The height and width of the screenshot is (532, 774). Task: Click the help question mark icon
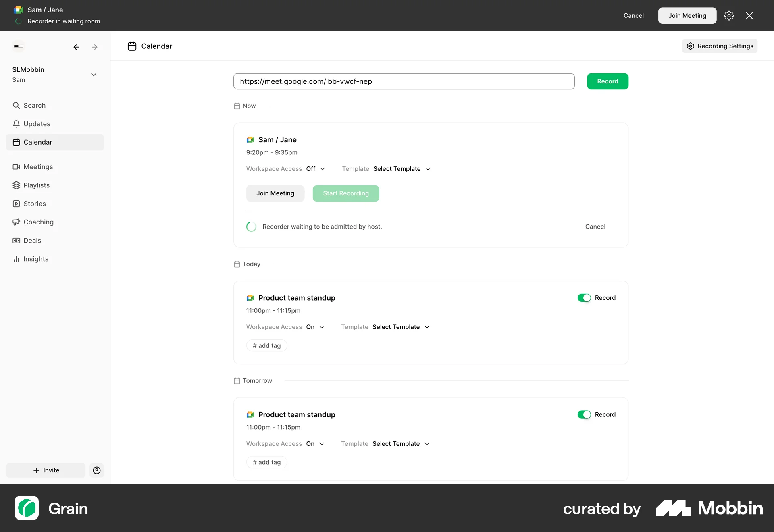coord(96,470)
